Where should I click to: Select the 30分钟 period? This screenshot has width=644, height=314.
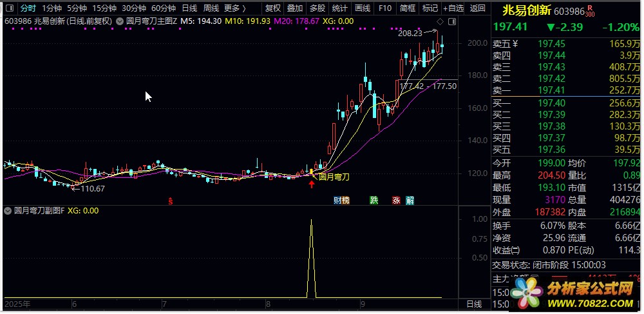[x=134, y=8]
